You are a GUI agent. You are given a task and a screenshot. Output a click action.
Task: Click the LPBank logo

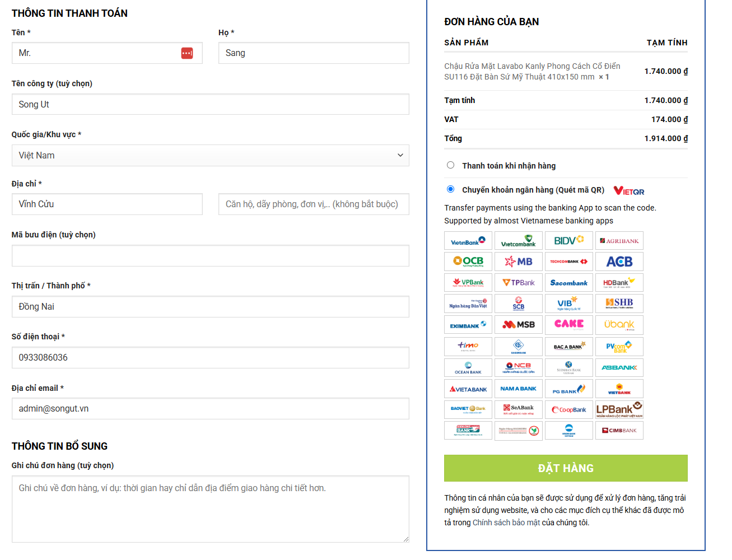pos(619,409)
